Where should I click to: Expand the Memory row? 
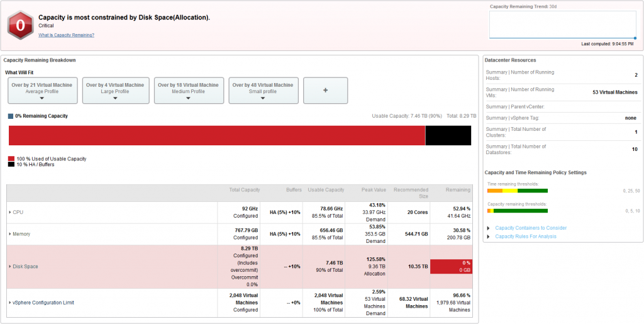(x=10, y=234)
